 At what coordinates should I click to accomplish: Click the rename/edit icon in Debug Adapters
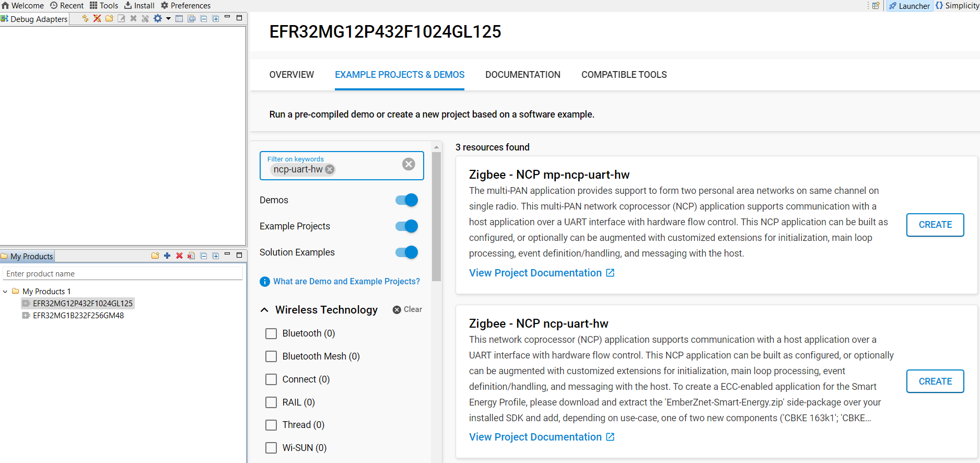pos(121,18)
